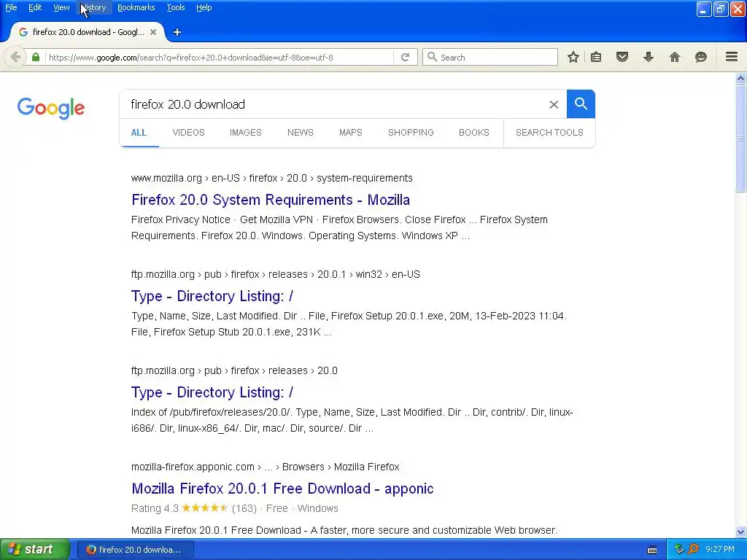Click the Google logo
This screenshot has width=747, height=560.
coord(51,108)
